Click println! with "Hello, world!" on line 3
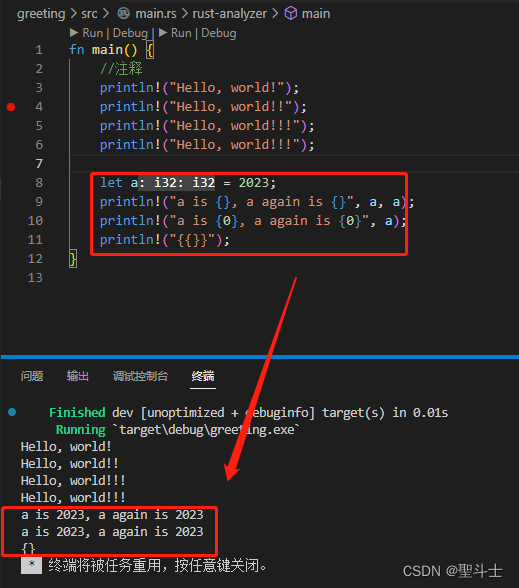Image resolution: width=519 pixels, height=588 pixels. pos(199,88)
